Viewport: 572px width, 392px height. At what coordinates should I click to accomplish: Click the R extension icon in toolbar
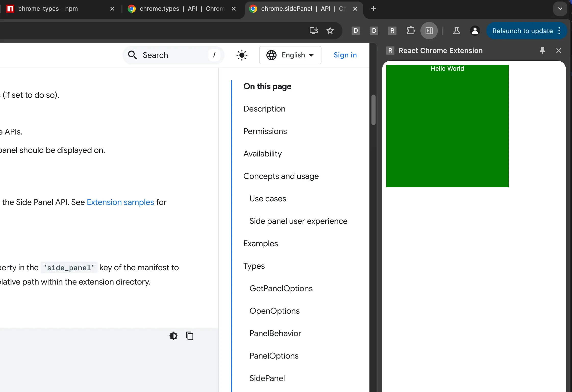pyautogui.click(x=392, y=31)
